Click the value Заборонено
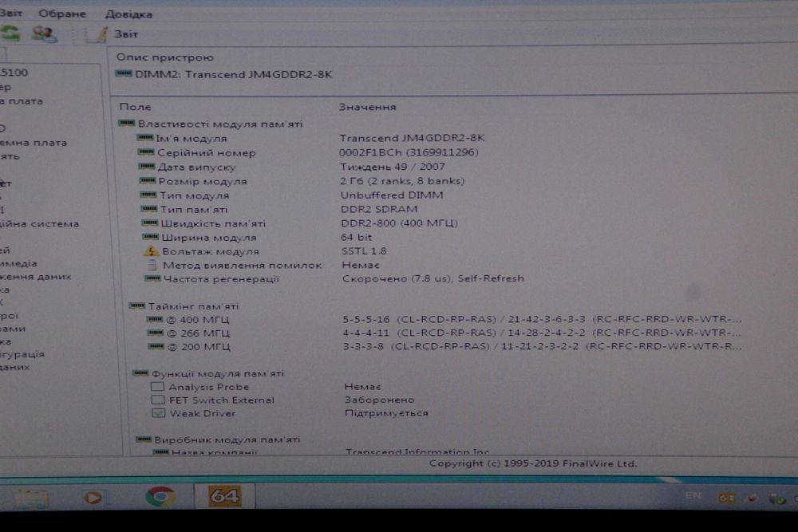 (x=380, y=400)
